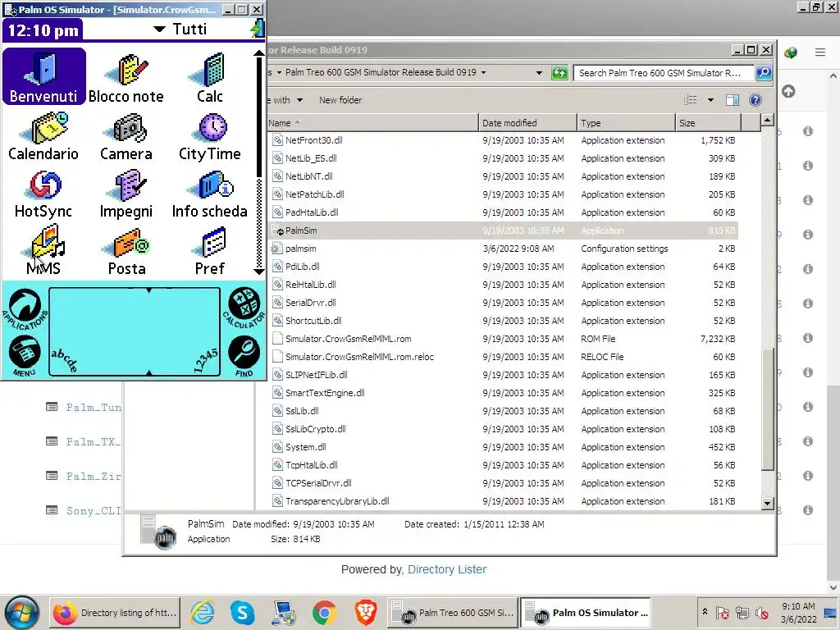Image resolution: width=840 pixels, height=630 pixels.
Task: Click the 12:10 pm clock tab
Action: click(x=43, y=30)
